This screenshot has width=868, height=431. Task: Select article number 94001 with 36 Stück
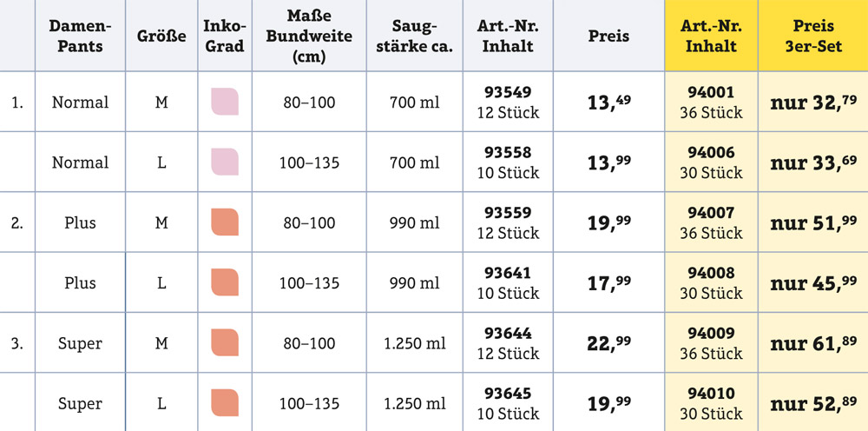pos(712,102)
